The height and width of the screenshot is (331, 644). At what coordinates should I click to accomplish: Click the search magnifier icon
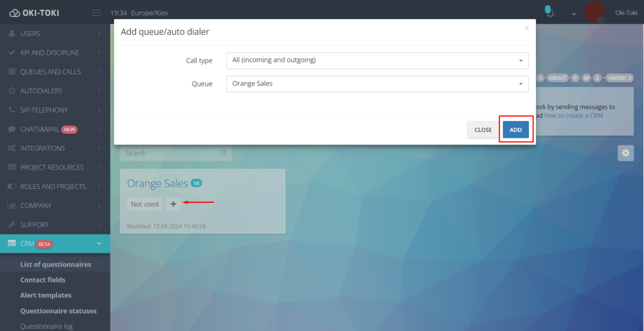223,153
